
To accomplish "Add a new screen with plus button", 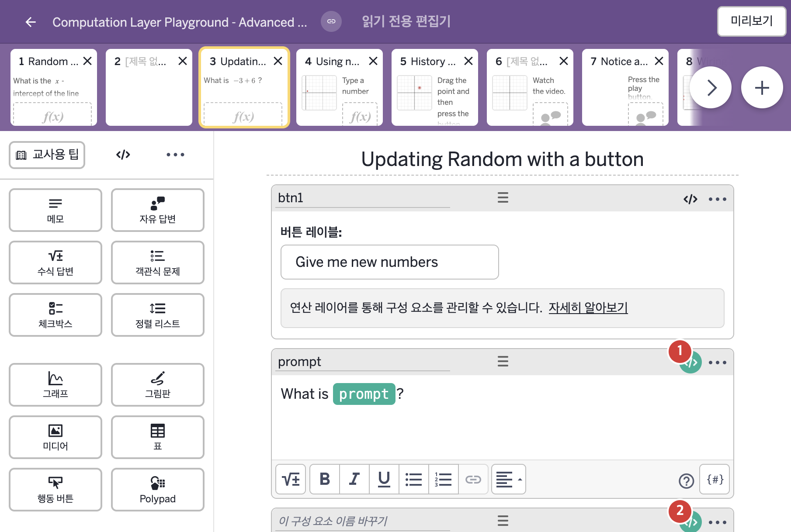I will coord(762,87).
